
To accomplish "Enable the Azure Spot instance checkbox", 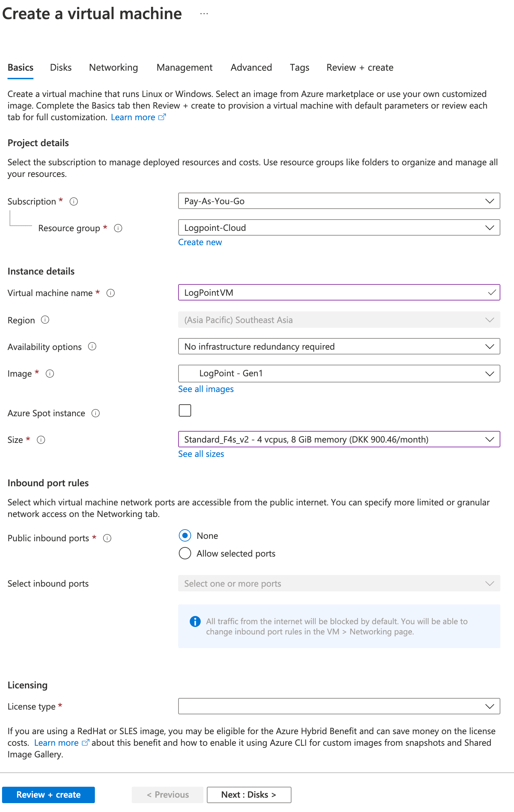I will pyautogui.click(x=185, y=410).
